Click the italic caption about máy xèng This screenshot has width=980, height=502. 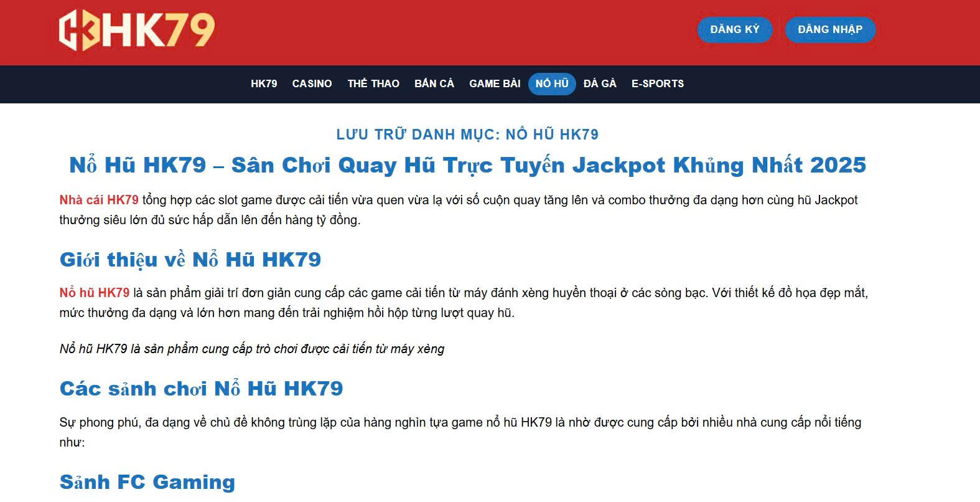252,349
